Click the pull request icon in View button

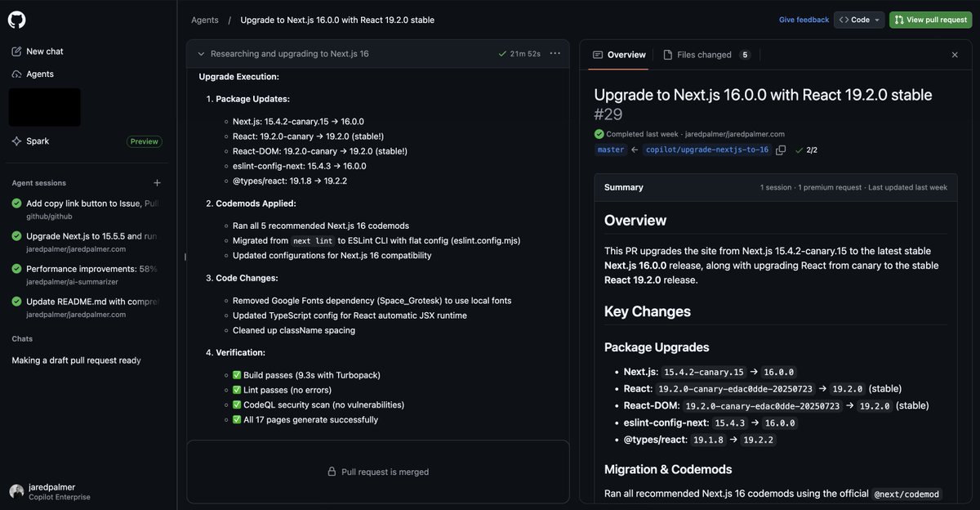pos(899,20)
